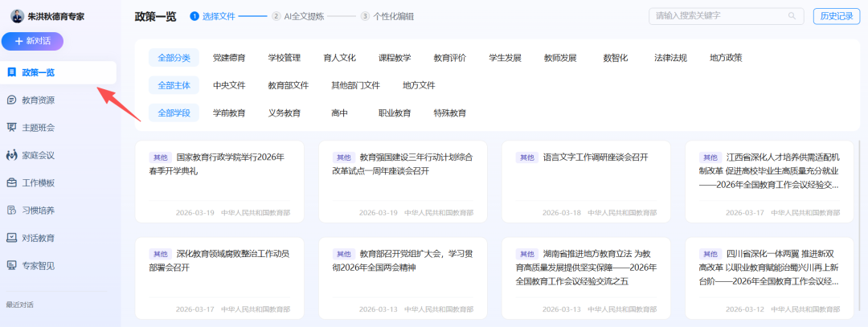Focus the keyword search input field

727,16
